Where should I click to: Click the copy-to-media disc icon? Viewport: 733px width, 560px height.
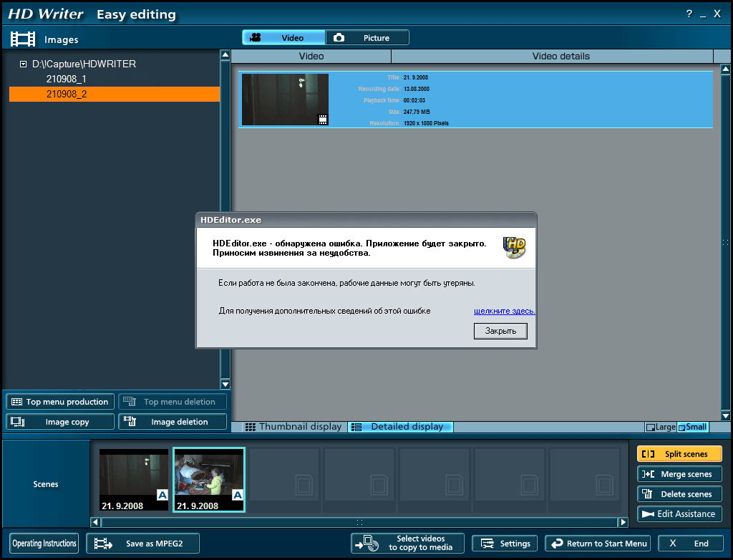pos(367,543)
